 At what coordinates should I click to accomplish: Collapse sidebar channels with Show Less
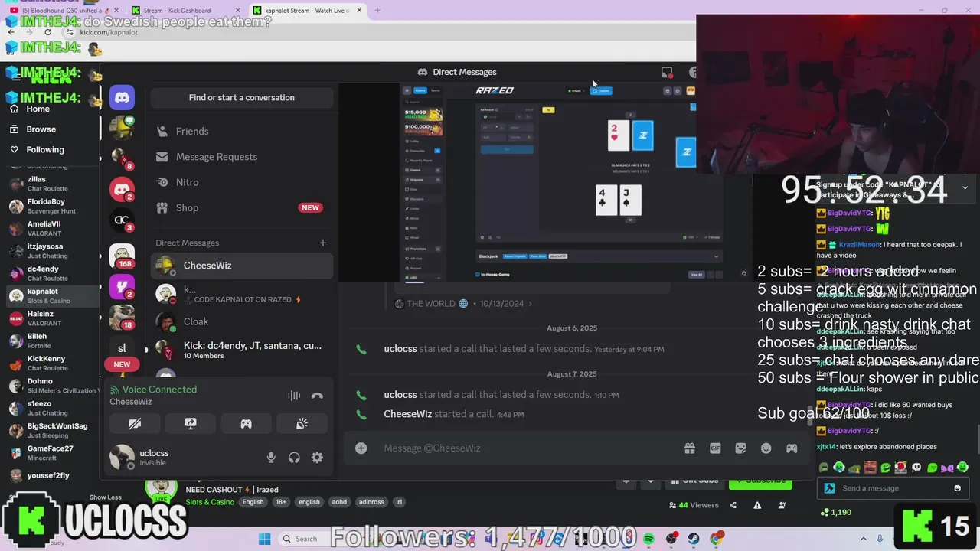[x=105, y=497]
